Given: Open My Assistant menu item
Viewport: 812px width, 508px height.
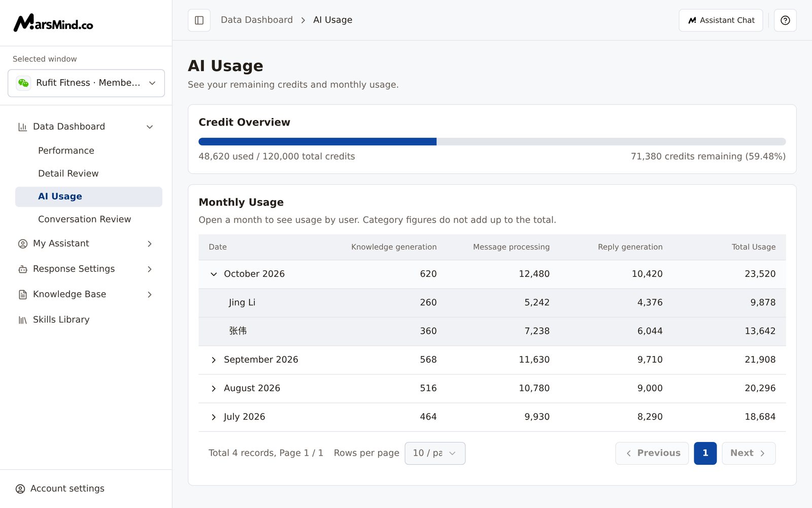Looking at the screenshot, I should point(86,243).
